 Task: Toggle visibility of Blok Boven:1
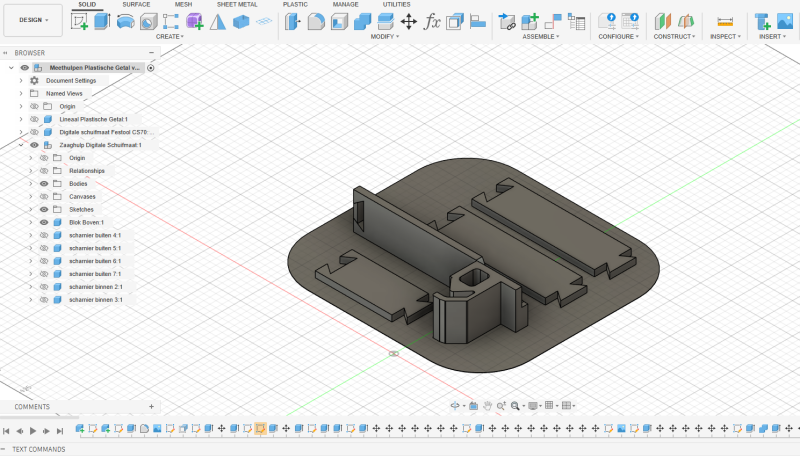coord(44,222)
